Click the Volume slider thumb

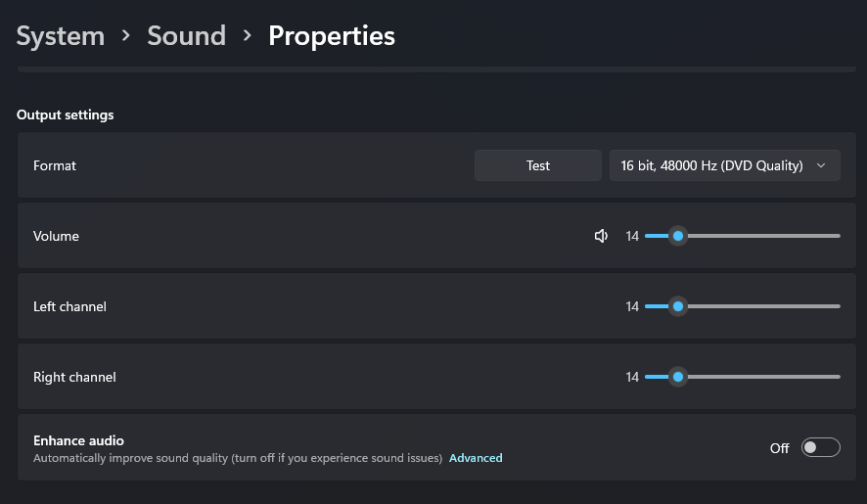(x=678, y=236)
